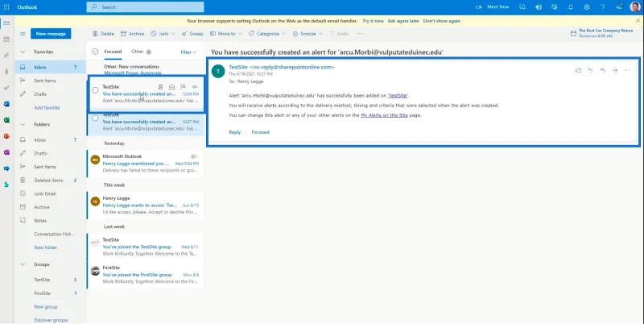Switch to the Focused tab
Viewport: 644px width, 324px height.
click(113, 52)
